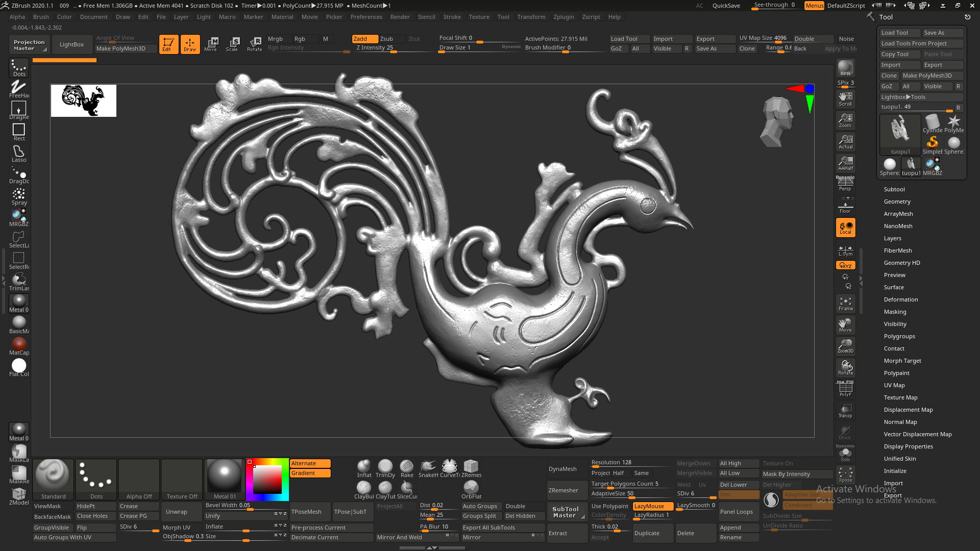
Task: Click the Frame view icon
Action: pyautogui.click(x=845, y=304)
